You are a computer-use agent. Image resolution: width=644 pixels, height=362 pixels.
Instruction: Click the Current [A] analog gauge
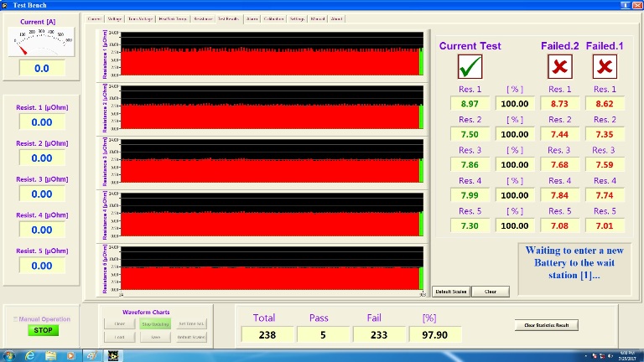click(41, 42)
